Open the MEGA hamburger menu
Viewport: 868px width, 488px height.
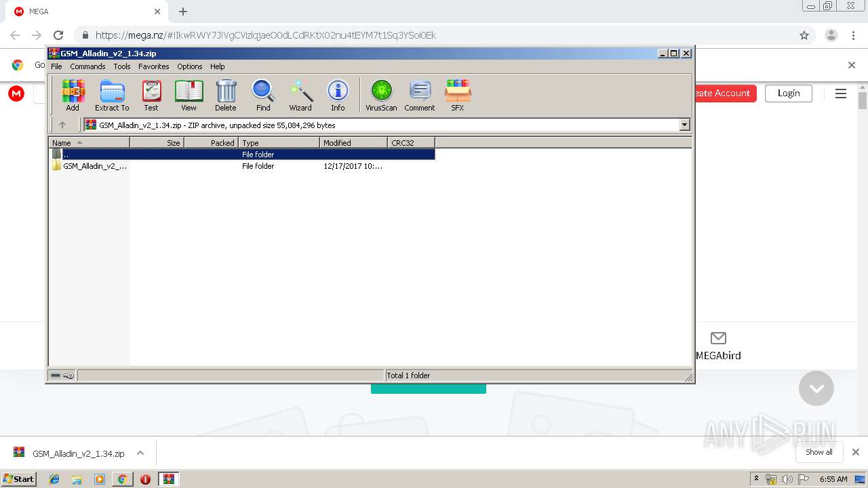point(841,94)
